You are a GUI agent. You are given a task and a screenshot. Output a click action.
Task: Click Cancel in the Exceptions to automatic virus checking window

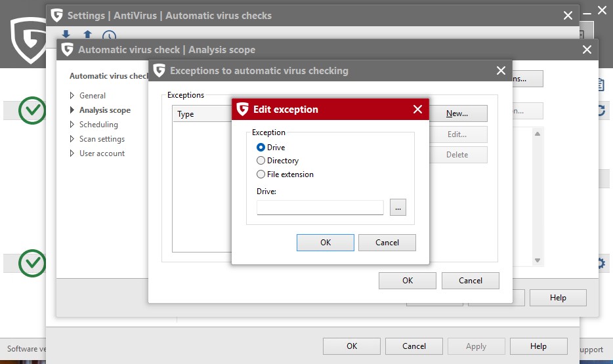point(471,281)
